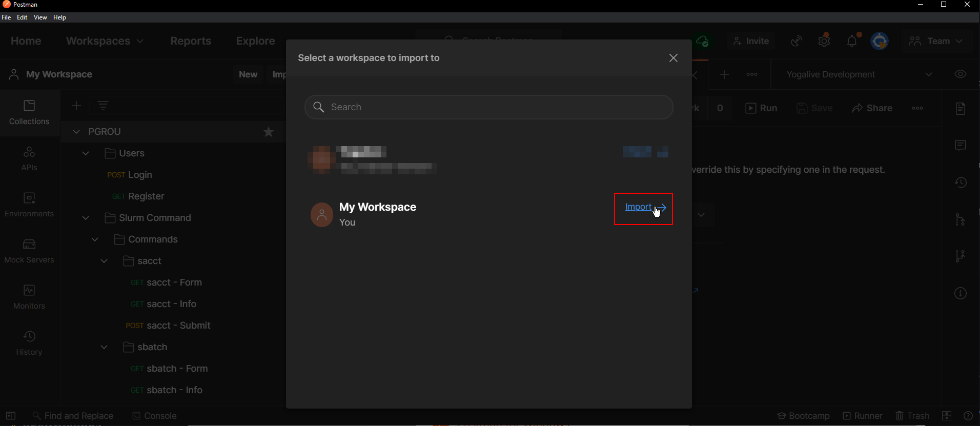Collapse the PGROU collection

[76, 132]
